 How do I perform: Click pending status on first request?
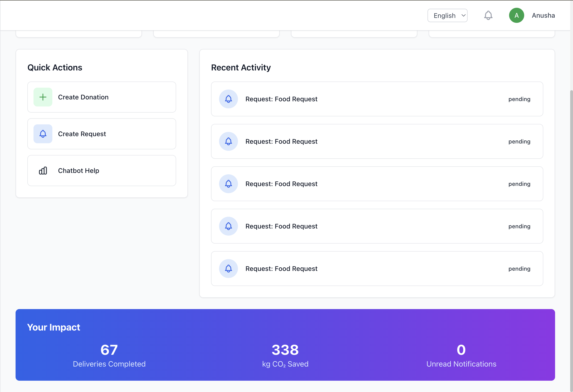(x=519, y=99)
